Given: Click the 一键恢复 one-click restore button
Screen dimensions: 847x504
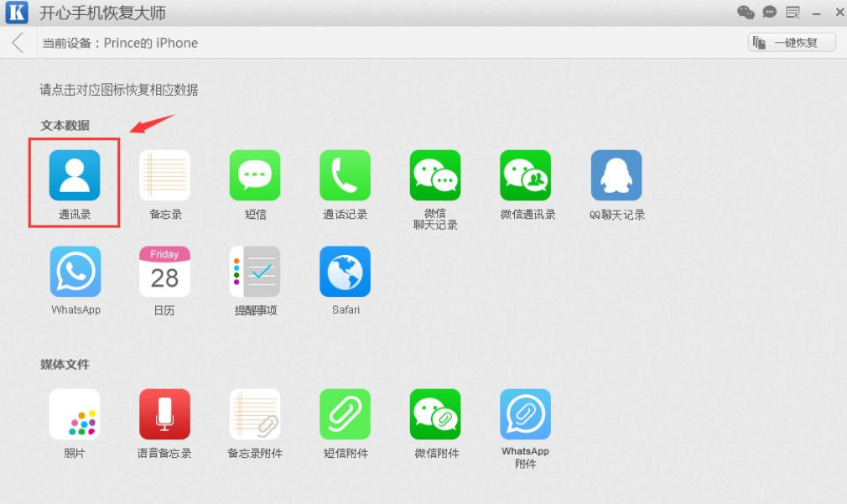Looking at the screenshot, I should [x=792, y=43].
